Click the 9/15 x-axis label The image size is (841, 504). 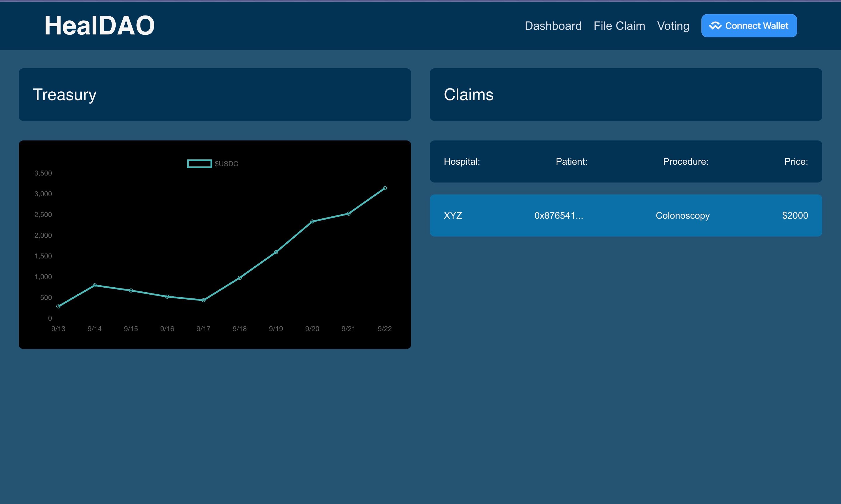pos(131,329)
